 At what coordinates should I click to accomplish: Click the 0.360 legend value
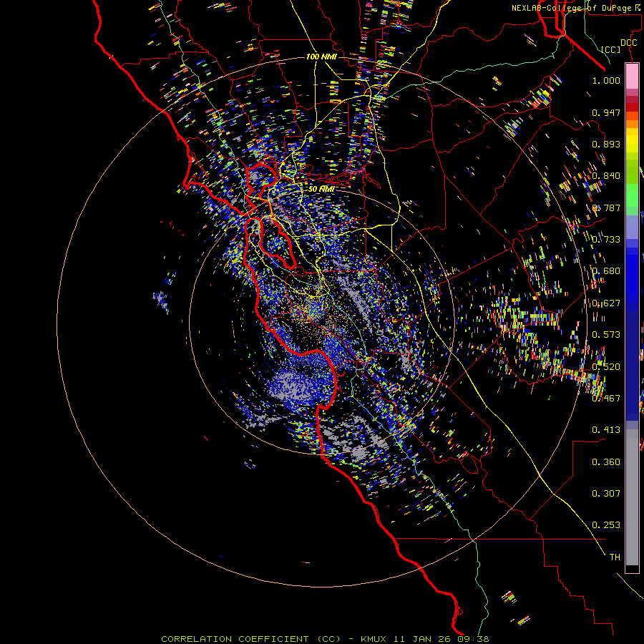coord(606,462)
